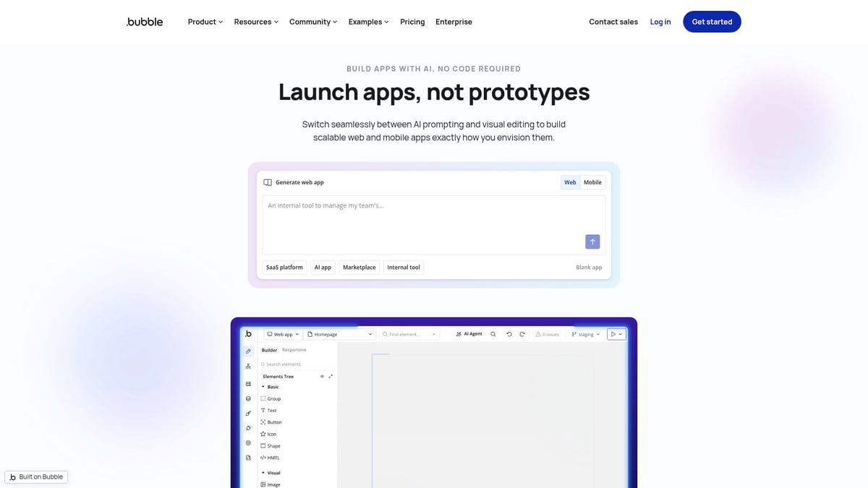The width and height of the screenshot is (868, 488).
Task: Click the preview run arrow icon
Action: [614, 334]
